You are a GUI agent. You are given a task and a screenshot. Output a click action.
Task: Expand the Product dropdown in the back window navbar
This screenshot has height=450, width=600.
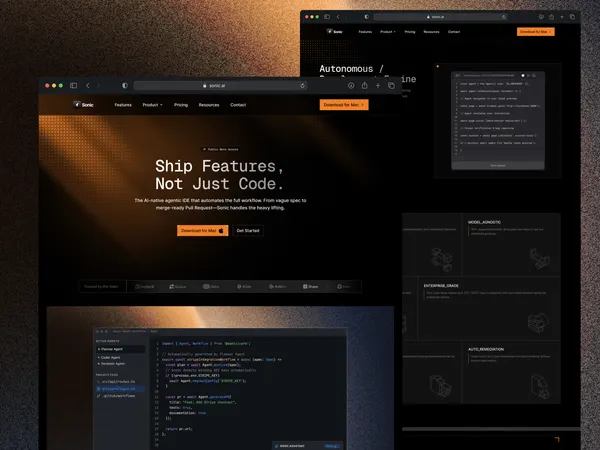click(388, 32)
